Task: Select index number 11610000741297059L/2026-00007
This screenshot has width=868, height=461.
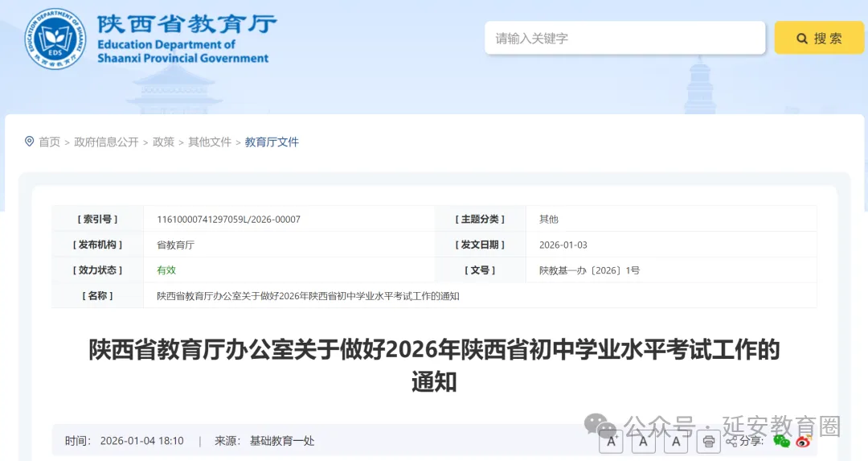Action: pyautogui.click(x=228, y=220)
